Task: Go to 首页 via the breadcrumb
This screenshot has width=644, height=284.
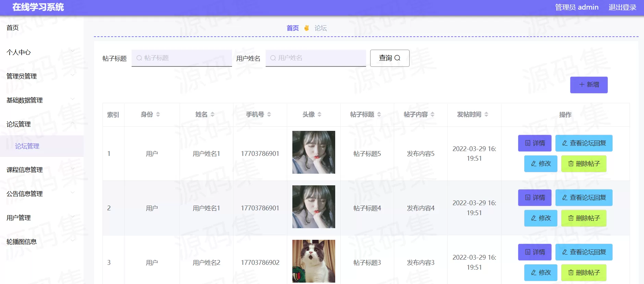Action: tap(293, 28)
